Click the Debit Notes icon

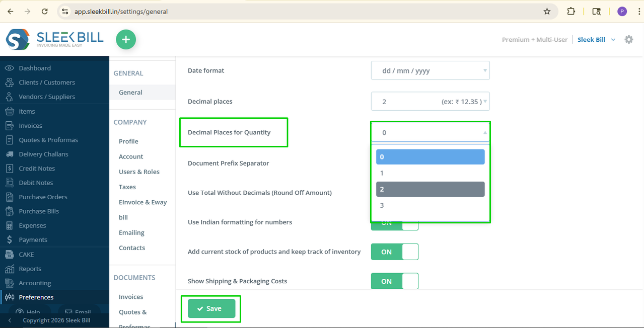pos(9,183)
